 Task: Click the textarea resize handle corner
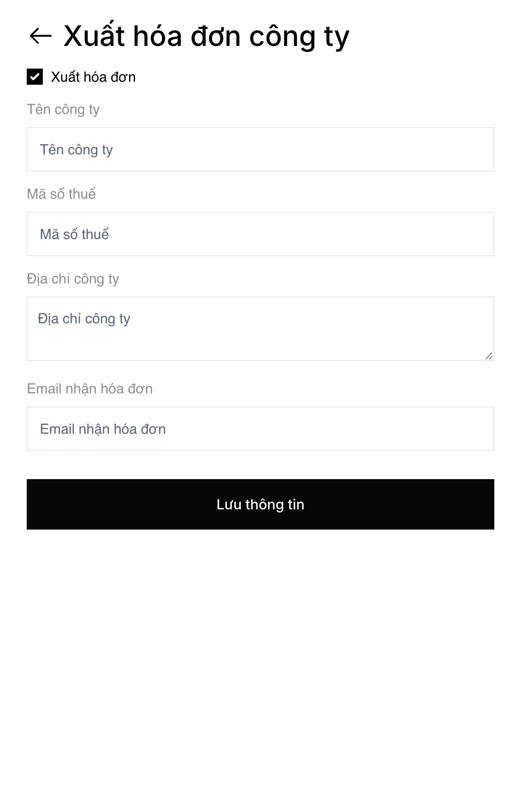[489, 356]
